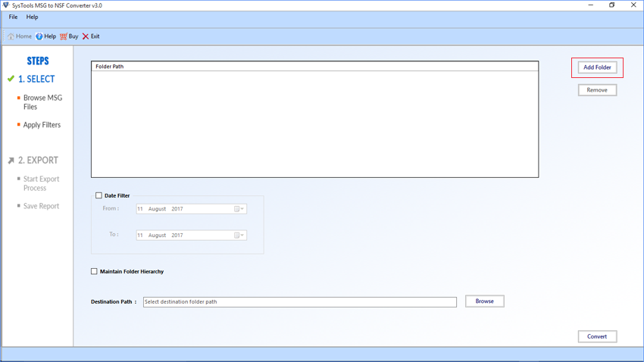Click the From date field

(x=192, y=209)
